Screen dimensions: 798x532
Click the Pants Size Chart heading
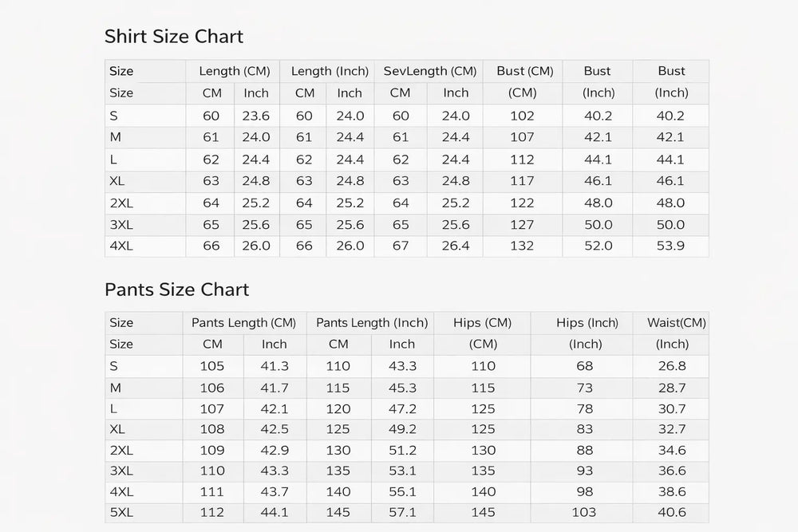[176, 290]
